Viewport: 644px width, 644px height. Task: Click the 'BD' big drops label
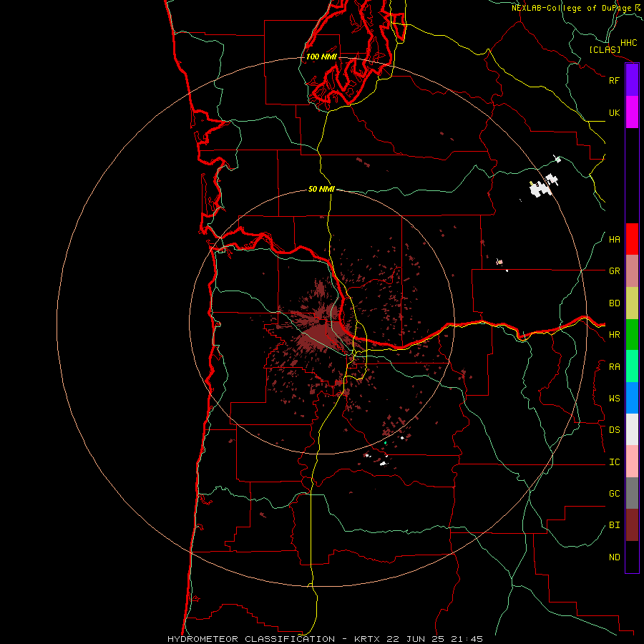point(614,303)
